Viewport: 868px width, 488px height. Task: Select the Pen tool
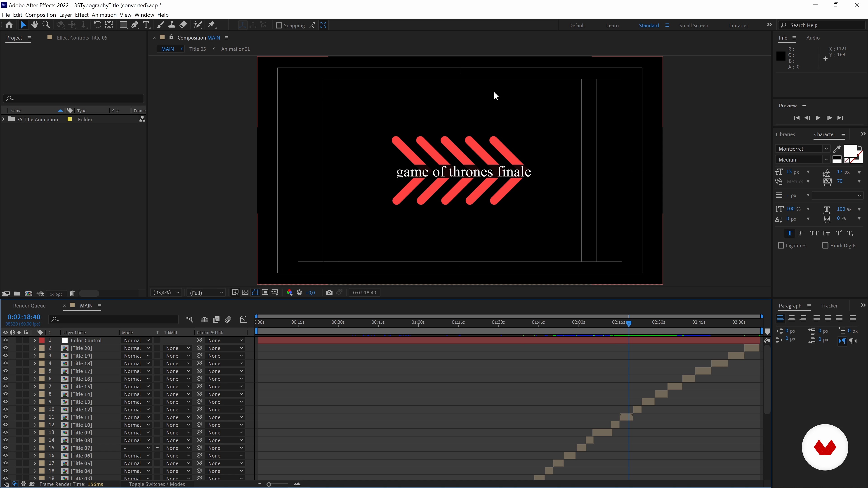(134, 25)
